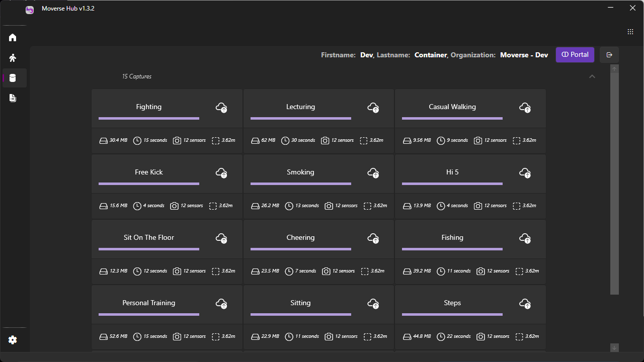Click the Container lastname value
The height and width of the screenshot is (362, 644).
pyautogui.click(x=431, y=55)
